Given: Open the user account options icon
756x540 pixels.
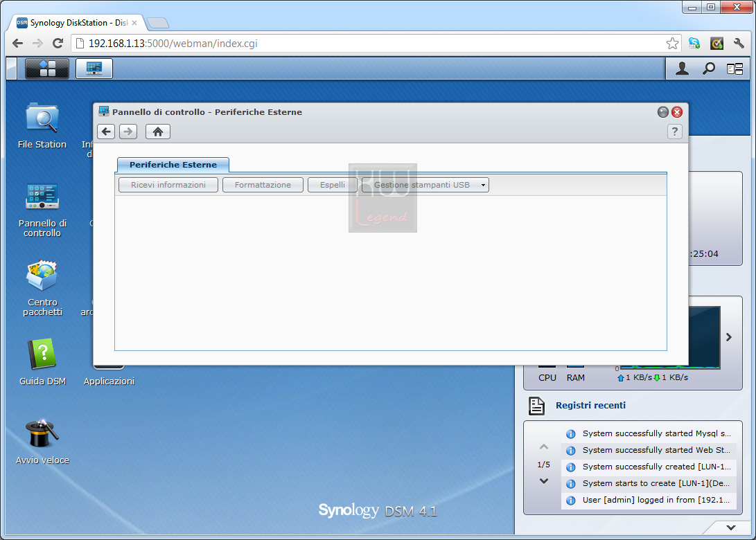Looking at the screenshot, I should 682,69.
